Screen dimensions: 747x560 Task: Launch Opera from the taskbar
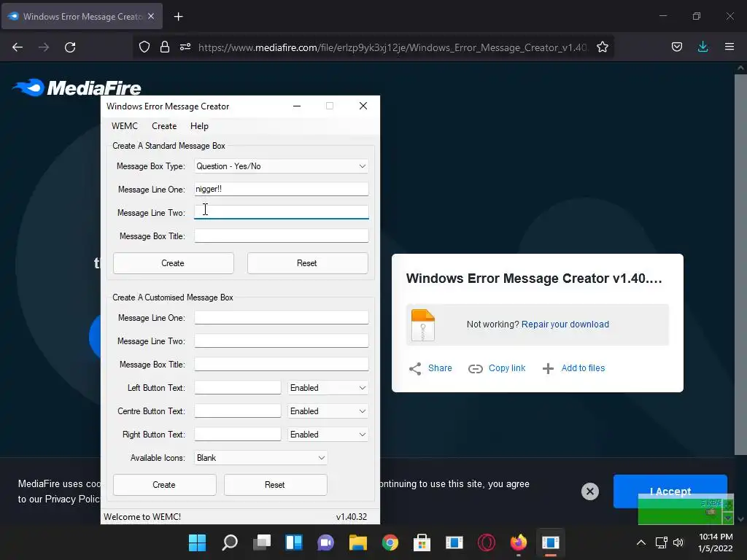487,542
